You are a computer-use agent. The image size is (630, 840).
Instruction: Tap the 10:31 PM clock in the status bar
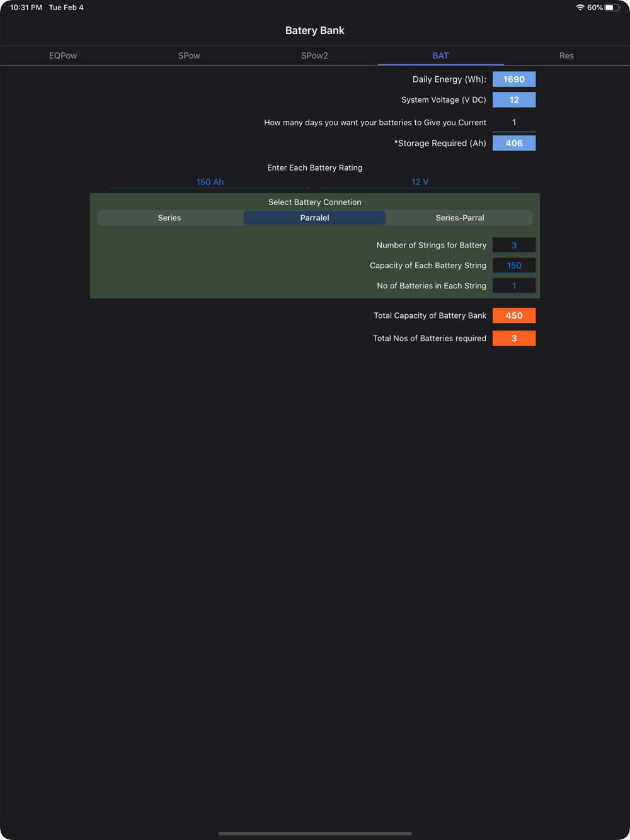click(x=26, y=8)
